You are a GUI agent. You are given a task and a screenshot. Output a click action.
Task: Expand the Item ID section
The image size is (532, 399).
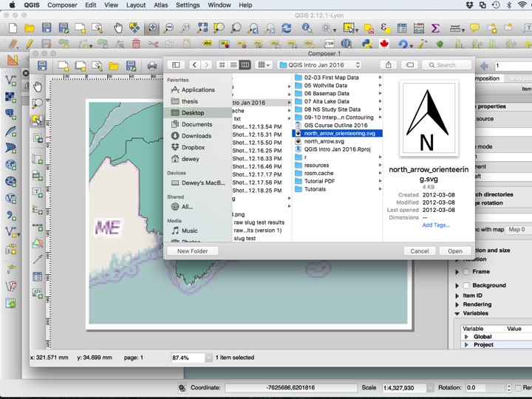(457, 296)
